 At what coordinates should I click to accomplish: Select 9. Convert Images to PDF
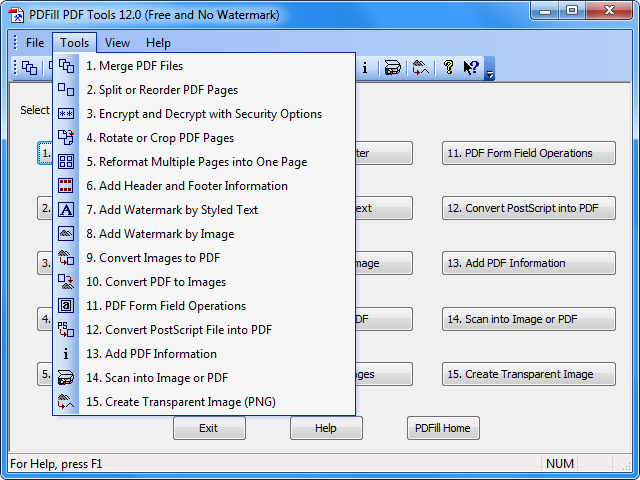(204, 258)
